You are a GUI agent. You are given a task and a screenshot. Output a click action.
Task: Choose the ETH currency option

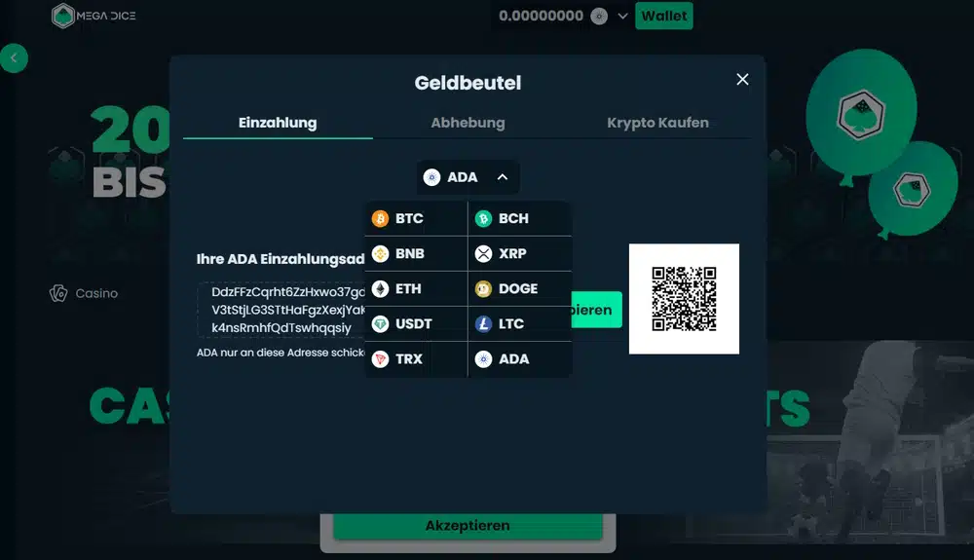point(416,288)
